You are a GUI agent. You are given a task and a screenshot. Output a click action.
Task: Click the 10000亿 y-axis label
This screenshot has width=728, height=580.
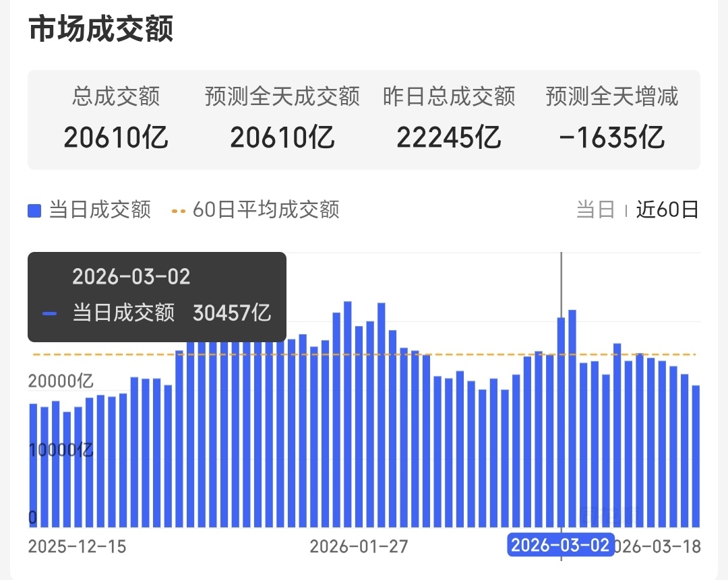tap(61, 450)
